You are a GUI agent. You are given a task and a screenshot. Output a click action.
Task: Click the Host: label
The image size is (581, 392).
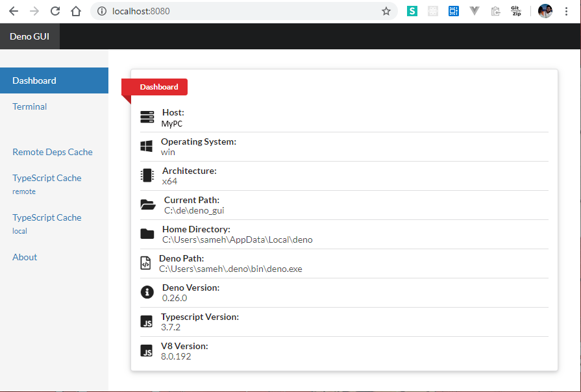tap(173, 112)
